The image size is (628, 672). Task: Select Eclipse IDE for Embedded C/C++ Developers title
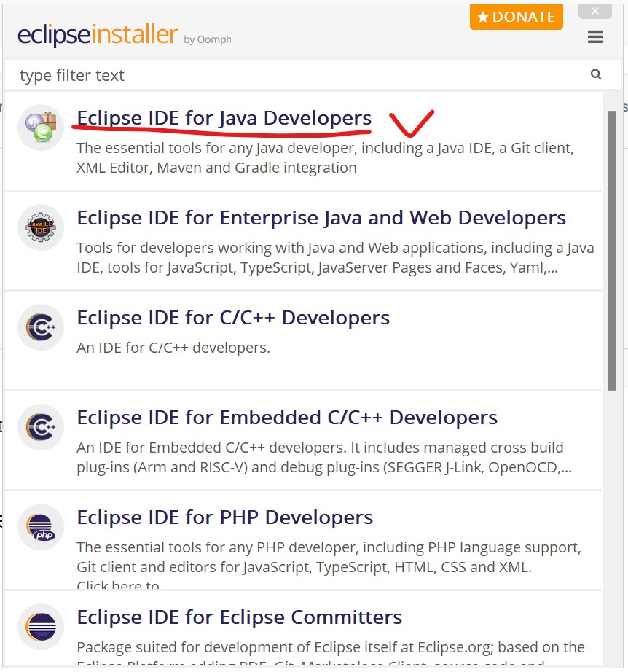click(287, 418)
